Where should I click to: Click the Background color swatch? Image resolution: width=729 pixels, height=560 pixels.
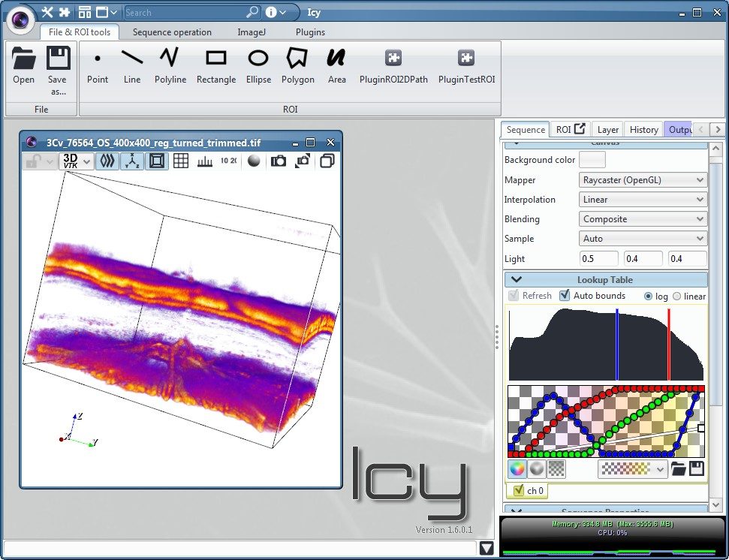pos(591,159)
